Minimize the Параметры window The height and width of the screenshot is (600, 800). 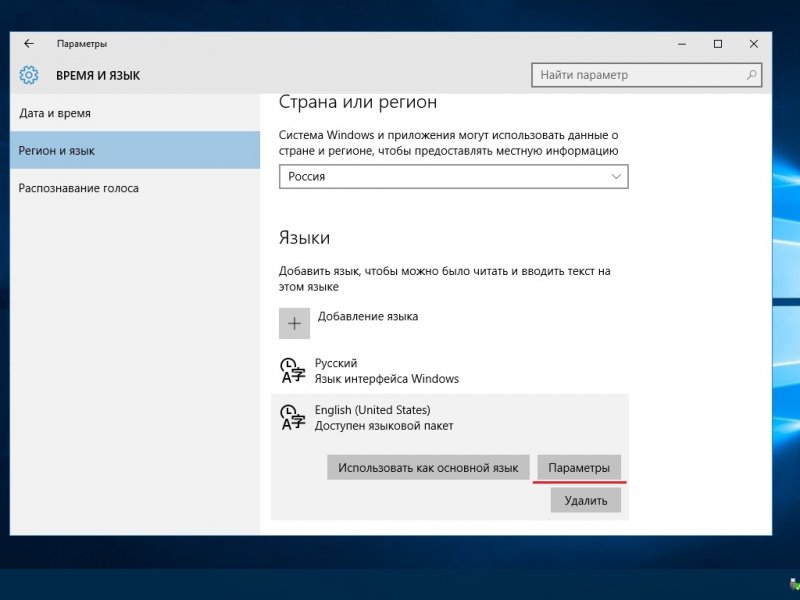[682, 44]
